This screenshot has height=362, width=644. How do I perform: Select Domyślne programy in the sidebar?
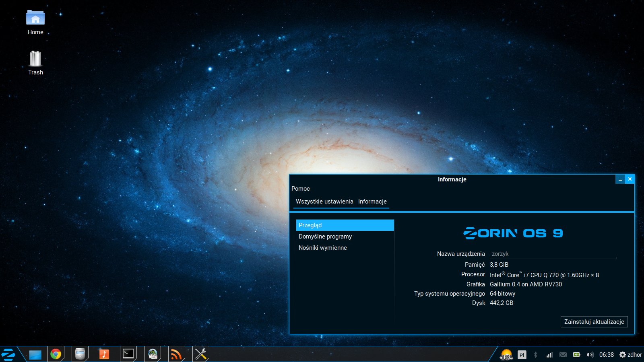click(x=345, y=237)
